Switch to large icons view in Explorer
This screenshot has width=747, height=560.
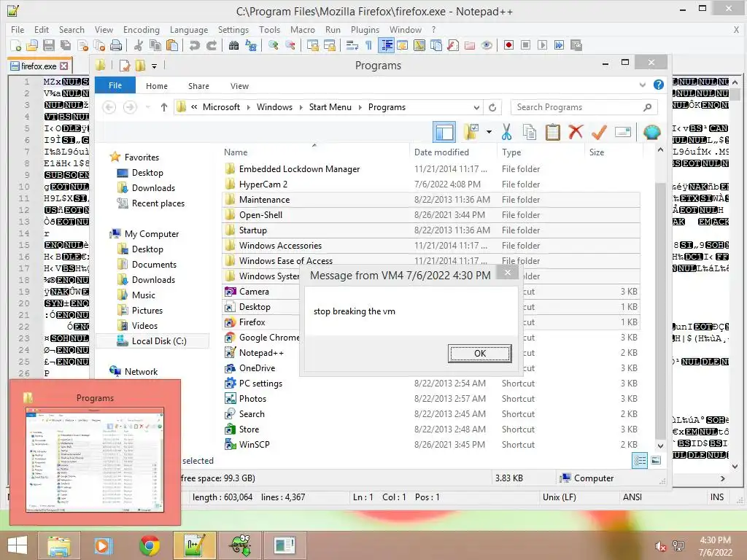click(656, 460)
